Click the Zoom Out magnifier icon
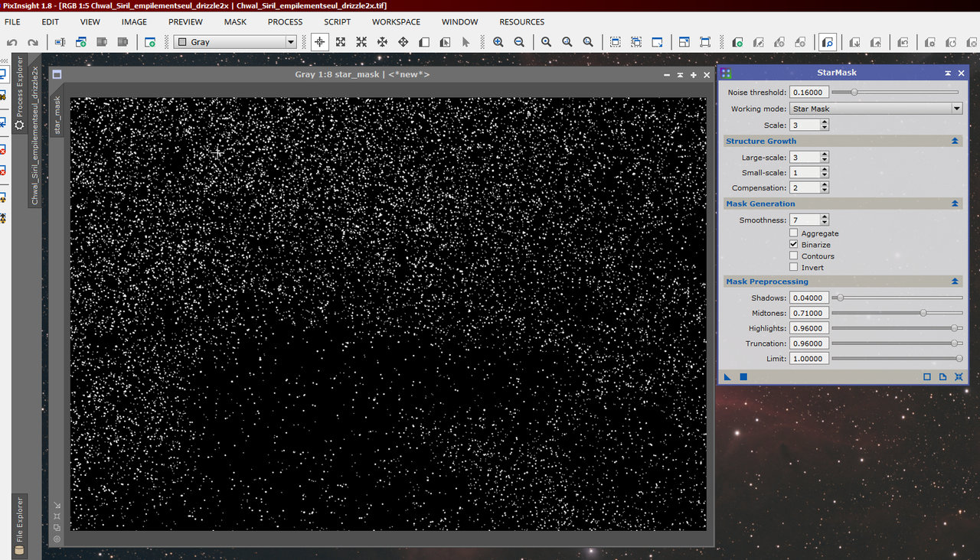 (x=519, y=42)
